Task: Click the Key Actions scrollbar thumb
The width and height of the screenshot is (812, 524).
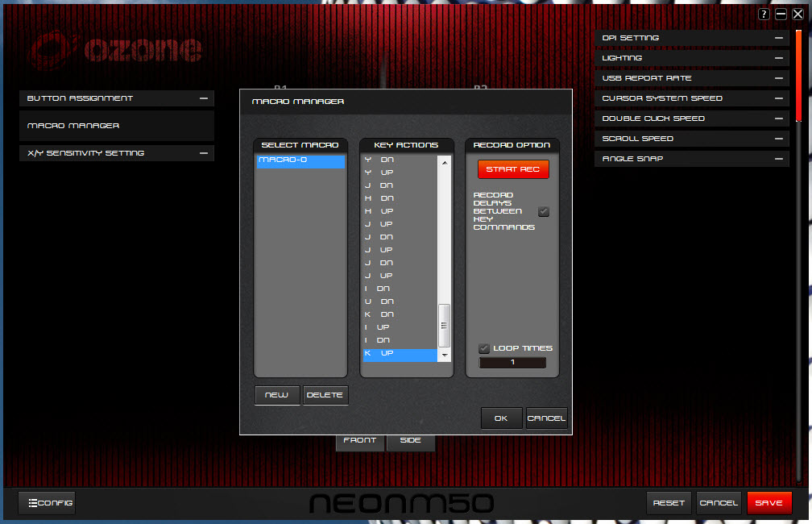Action: (445, 326)
